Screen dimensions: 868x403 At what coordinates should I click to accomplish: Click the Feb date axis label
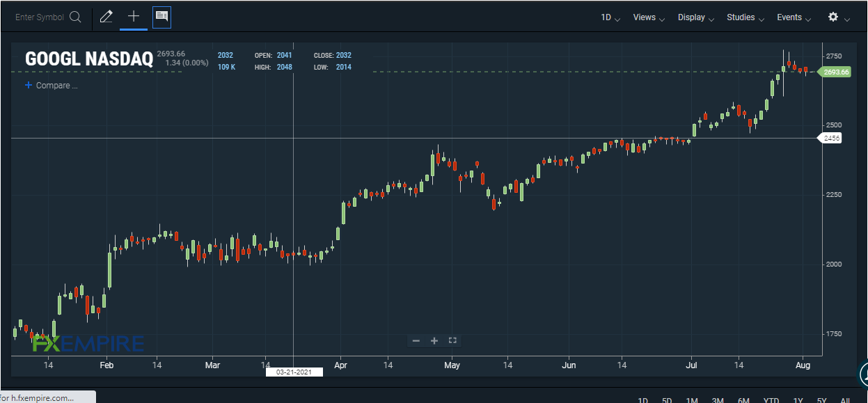point(106,365)
